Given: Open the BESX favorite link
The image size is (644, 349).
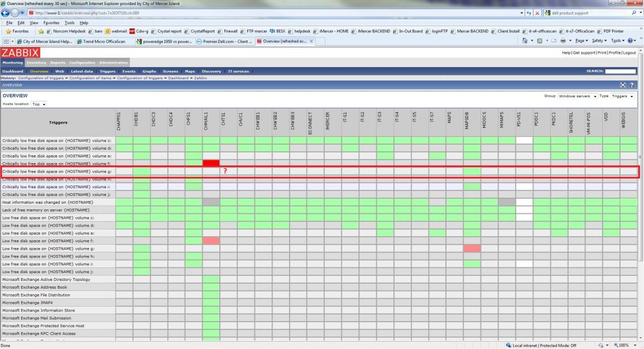Looking at the screenshot, I should click(x=277, y=31).
